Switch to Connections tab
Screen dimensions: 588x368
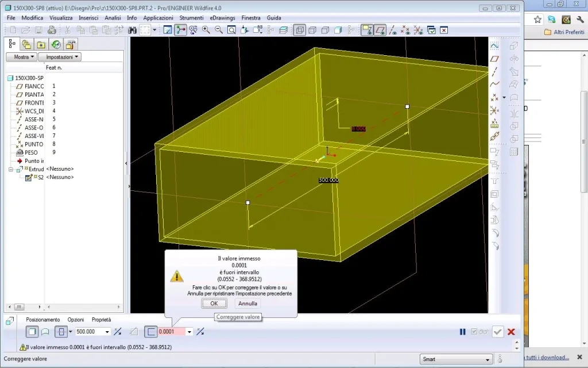click(x=70, y=45)
